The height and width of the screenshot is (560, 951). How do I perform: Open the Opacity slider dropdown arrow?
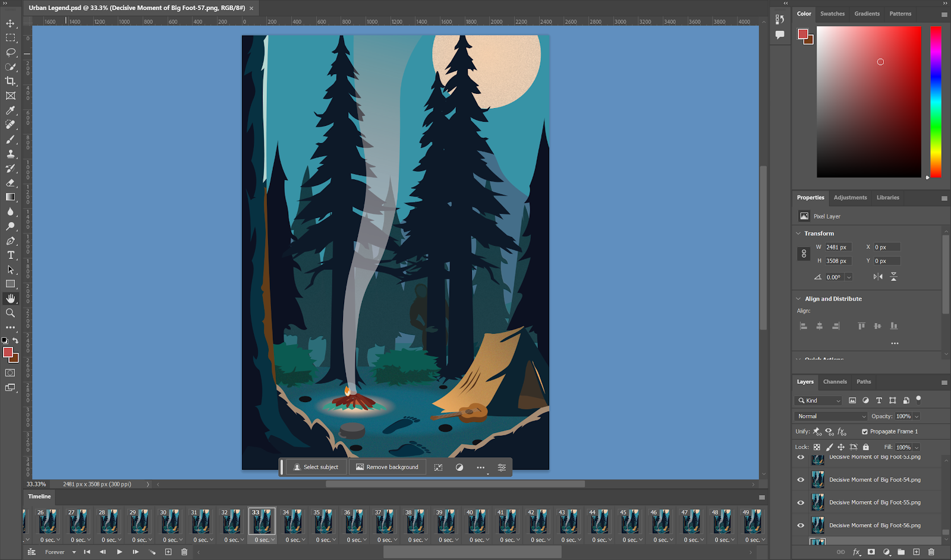click(x=917, y=416)
